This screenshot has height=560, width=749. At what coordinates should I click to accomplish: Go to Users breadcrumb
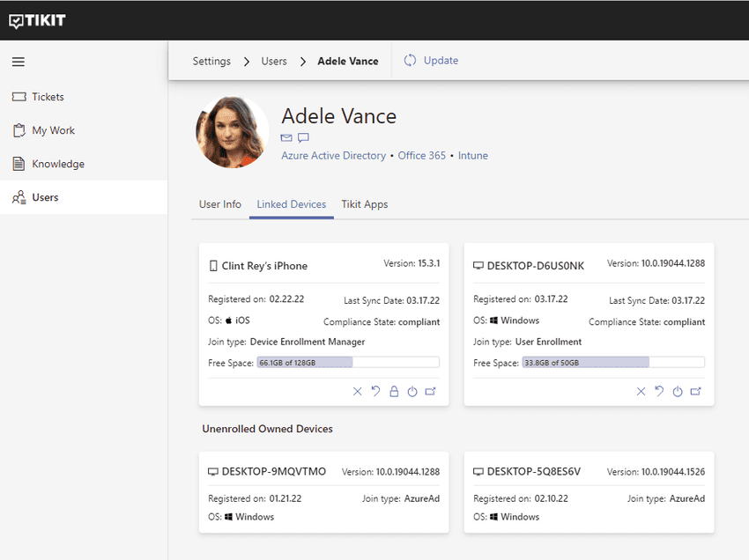(274, 61)
